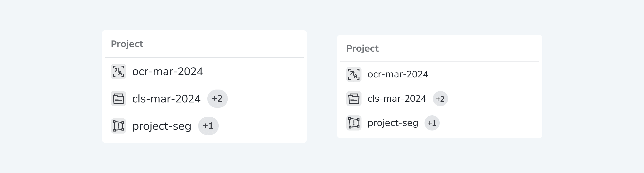Click the OCR icon in the compact panel
The width and height of the screenshot is (644, 173).
pyautogui.click(x=354, y=74)
